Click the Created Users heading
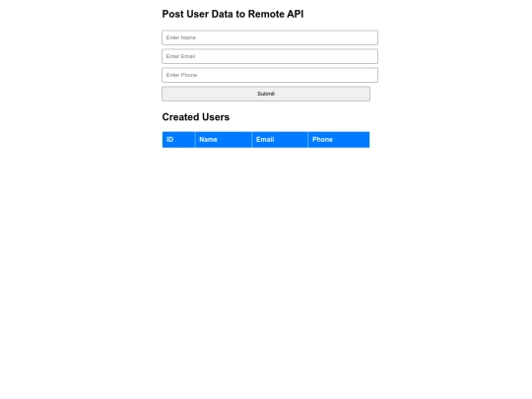This screenshot has height=399, width=532. [196, 117]
